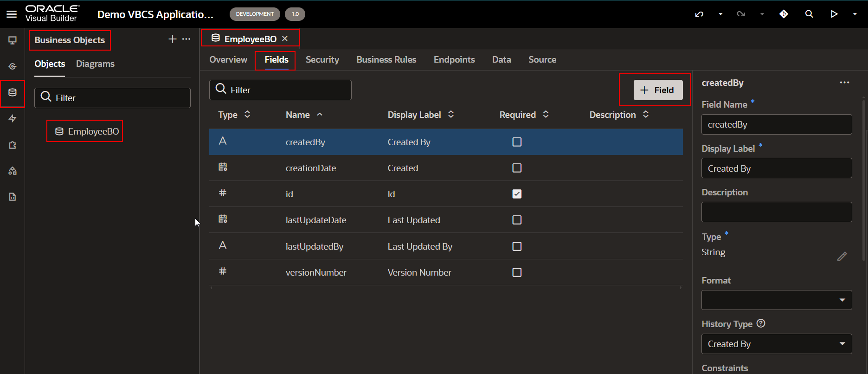Screen dimensions: 868x374
Task: Click the string type icon for lastUpdatedBy row
Action: point(223,245)
